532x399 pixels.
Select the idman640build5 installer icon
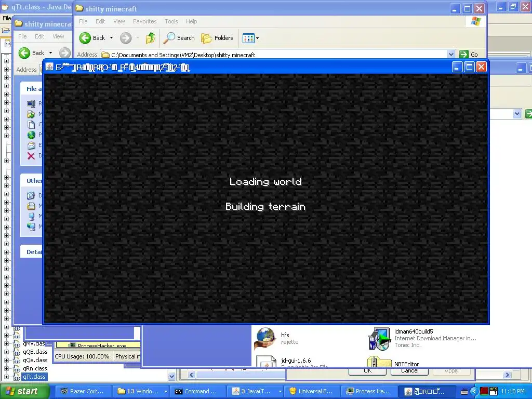pyautogui.click(x=379, y=339)
